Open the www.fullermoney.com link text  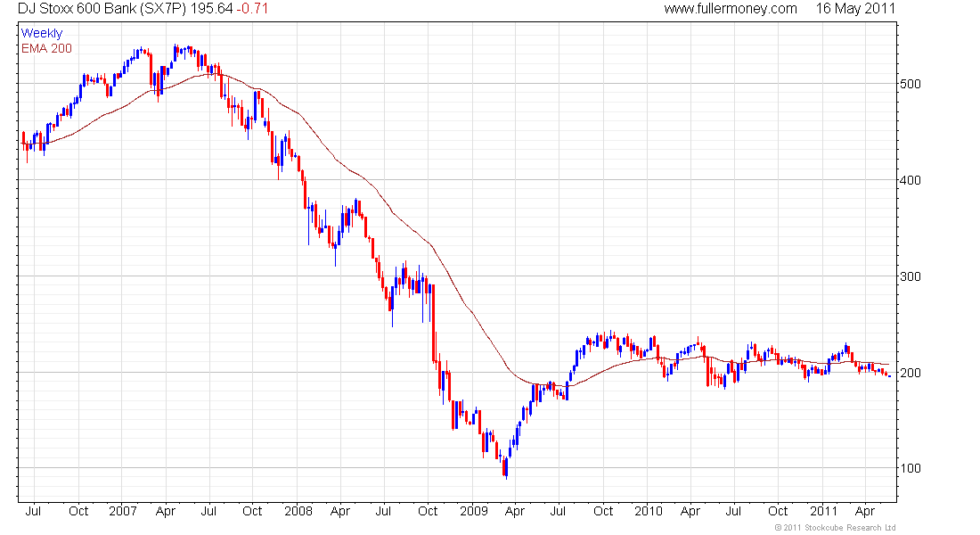[x=730, y=9]
